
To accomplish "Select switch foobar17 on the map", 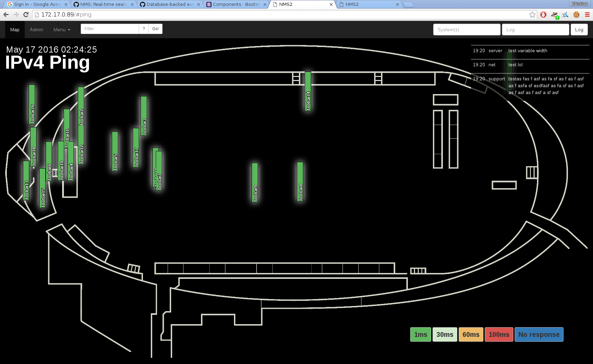I will click(136, 148).
